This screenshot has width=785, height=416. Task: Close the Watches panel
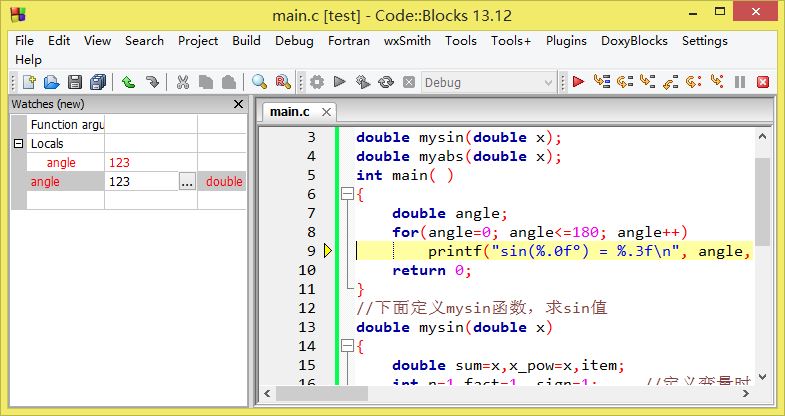(x=238, y=104)
